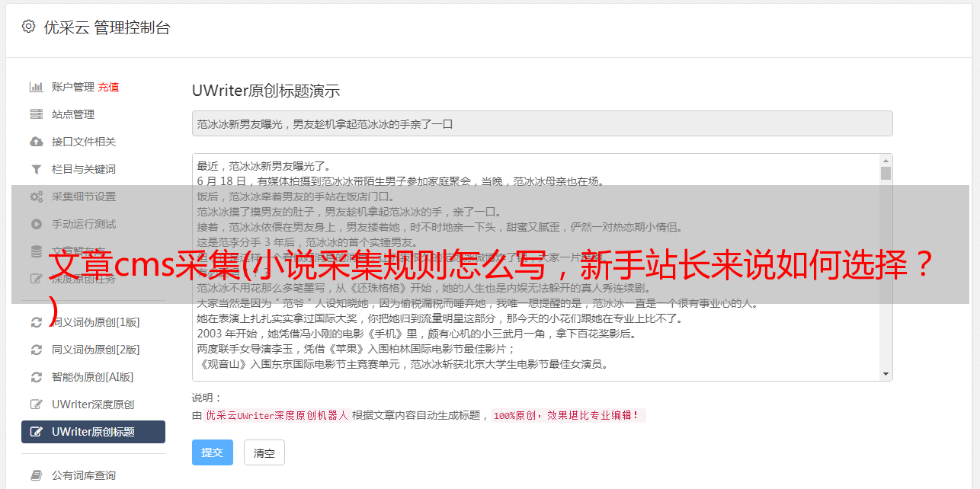Select the UWriter原创标题 sidebar item
Image resolution: width=980 pixels, height=489 pixels.
(x=93, y=432)
